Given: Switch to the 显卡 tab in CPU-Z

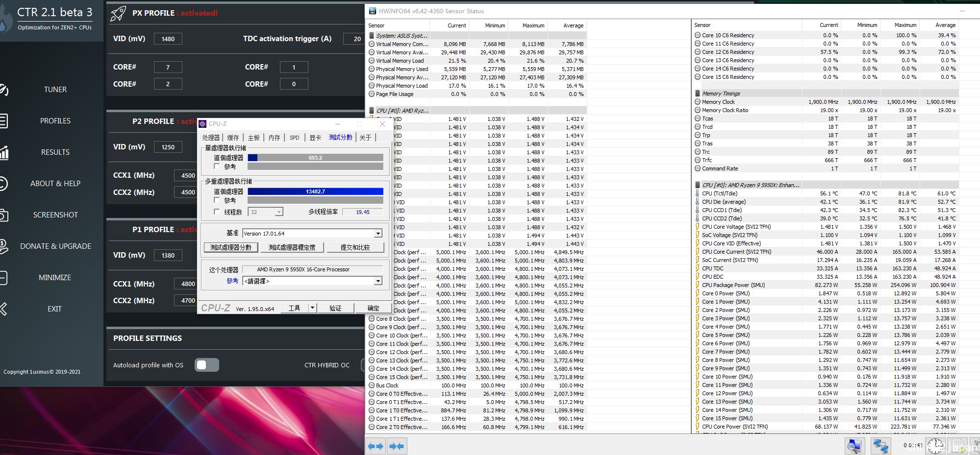Looking at the screenshot, I should pos(315,138).
